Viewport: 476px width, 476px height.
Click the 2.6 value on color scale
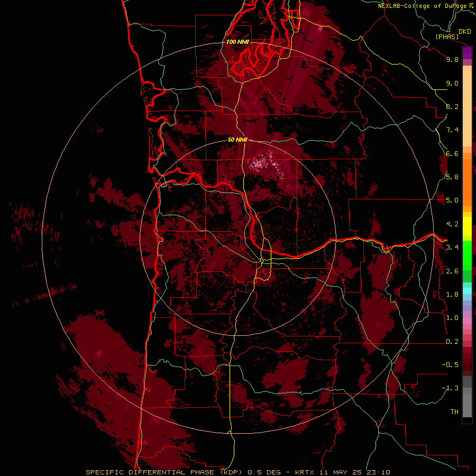[452, 271]
